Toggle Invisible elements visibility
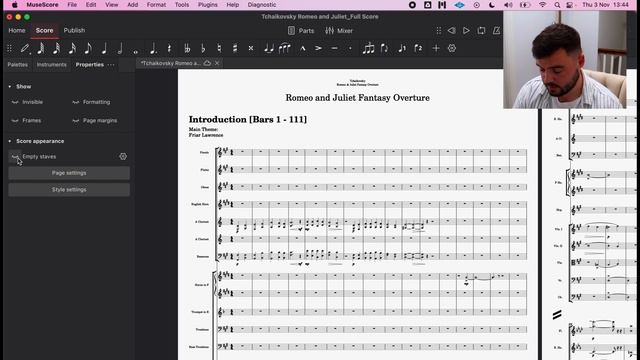The image size is (640, 360). [x=15, y=102]
